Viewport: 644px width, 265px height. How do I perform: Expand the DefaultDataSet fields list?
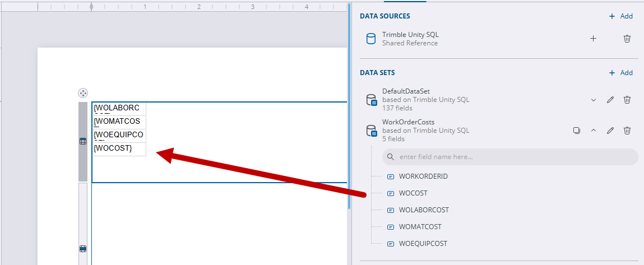pos(594,100)
